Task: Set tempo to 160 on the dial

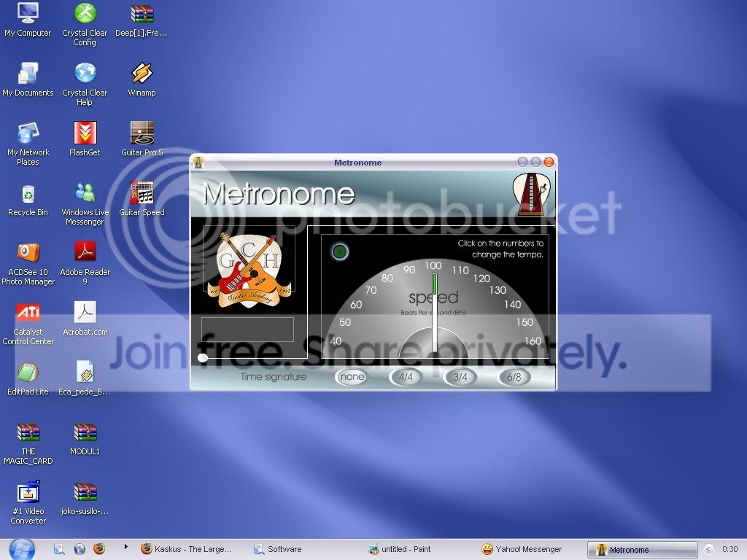Action: point(533,341)
